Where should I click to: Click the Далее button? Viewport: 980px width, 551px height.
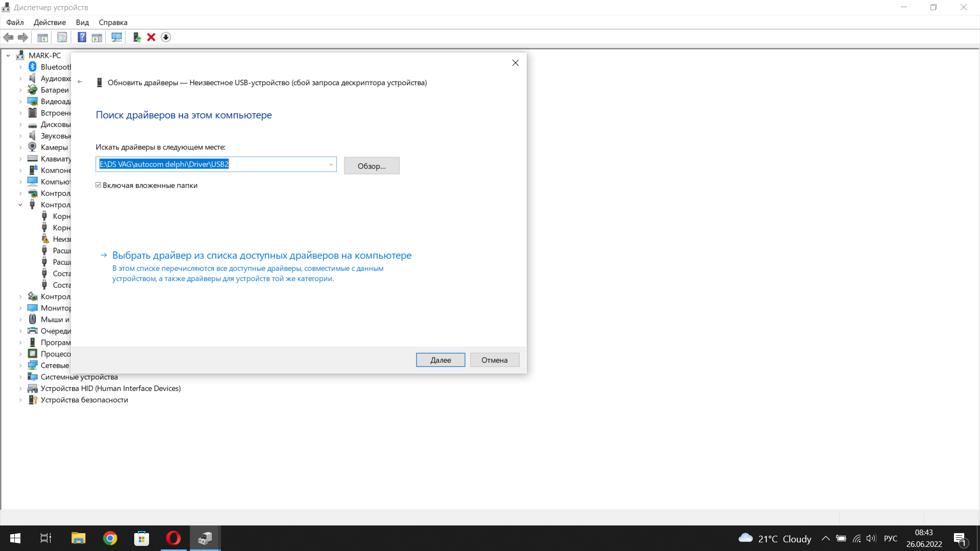440,360
